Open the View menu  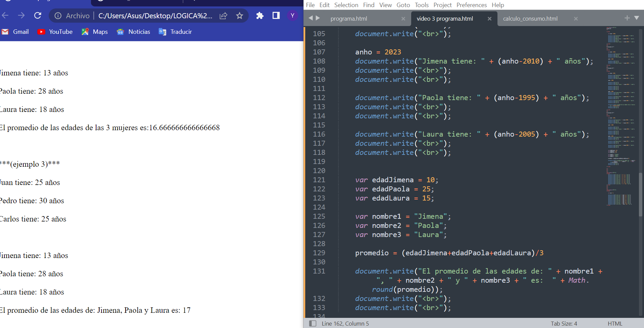pos(385,5)
